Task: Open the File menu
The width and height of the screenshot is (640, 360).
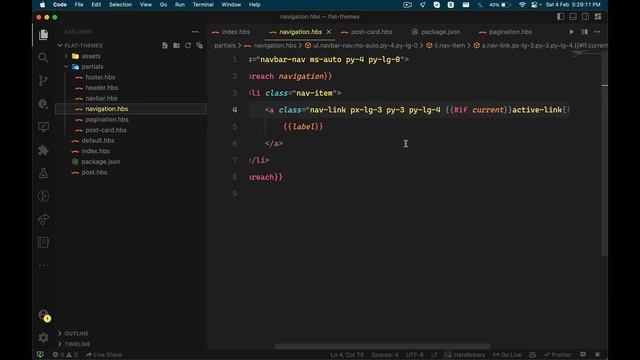Action: pyautogui.click(x=79, y=5)
